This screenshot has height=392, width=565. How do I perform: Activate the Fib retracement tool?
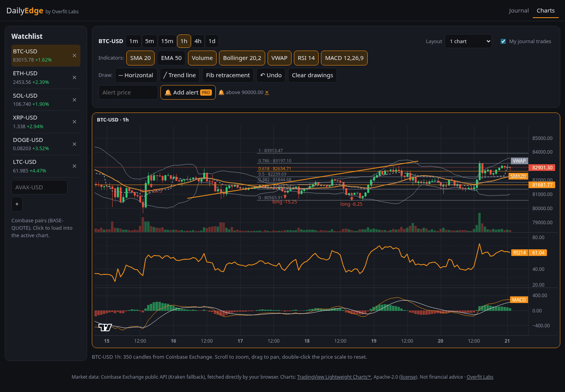point(228,75)
